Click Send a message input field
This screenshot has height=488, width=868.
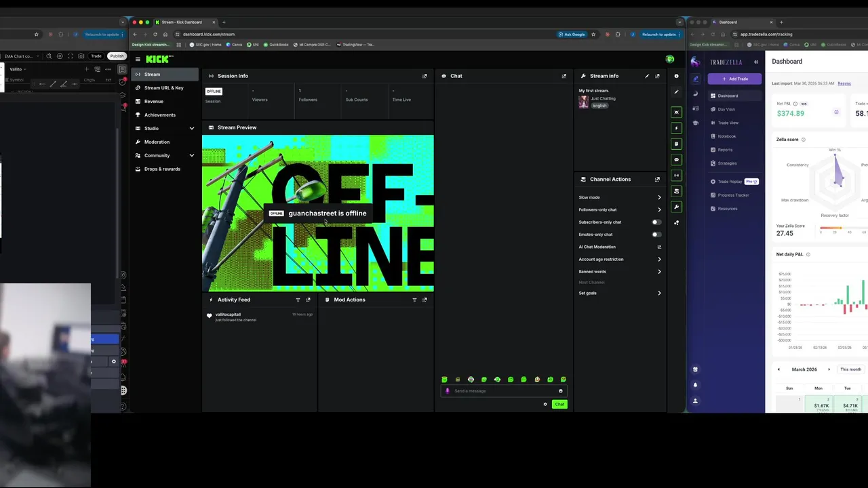click(505, 391)
